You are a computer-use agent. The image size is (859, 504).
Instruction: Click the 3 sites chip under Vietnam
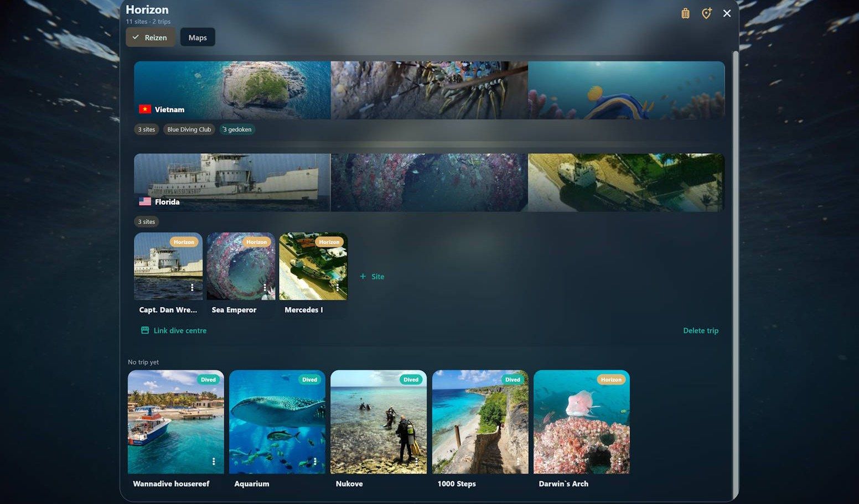[x=147, y=129]
